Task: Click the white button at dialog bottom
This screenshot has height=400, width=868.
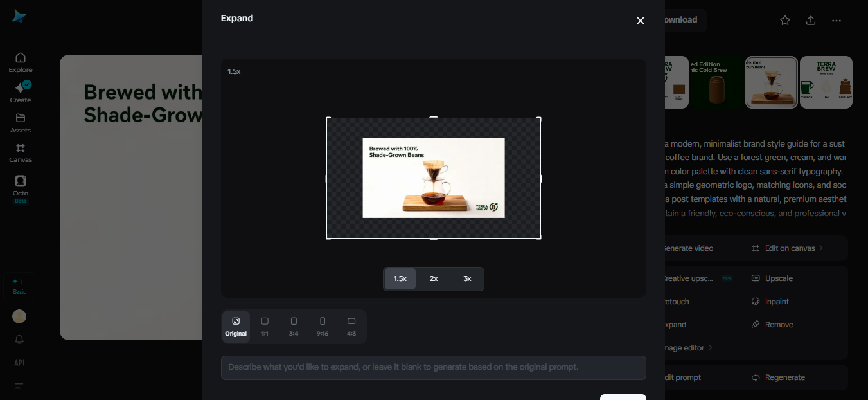Action: 623,397
